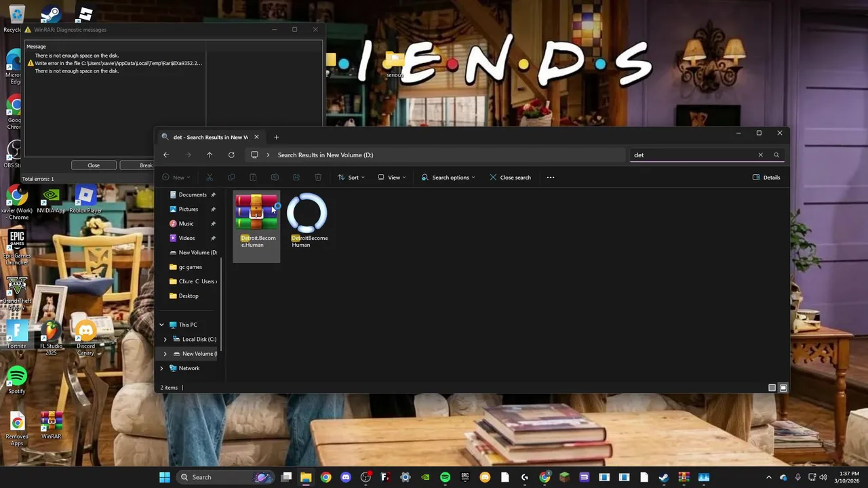The image size is (868, 488).
Task: Open Music in the sidebar
Action: (x=186, y=224)
